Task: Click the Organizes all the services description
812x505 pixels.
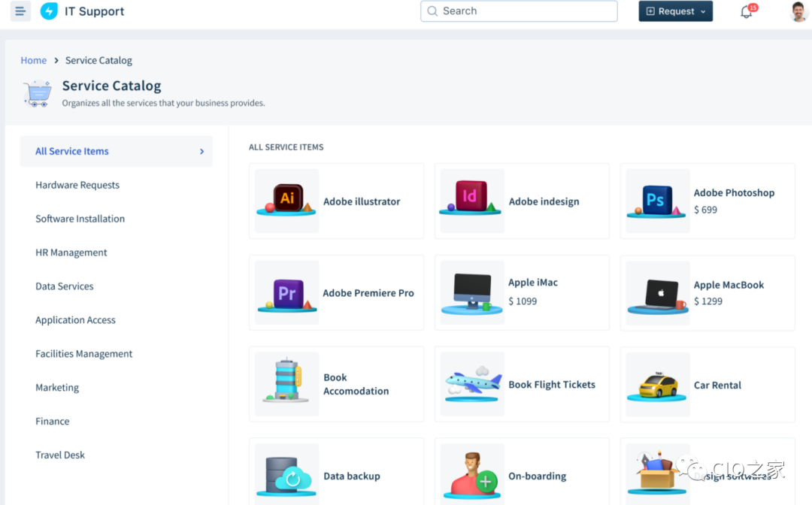Action: click(x=163, y=103)
